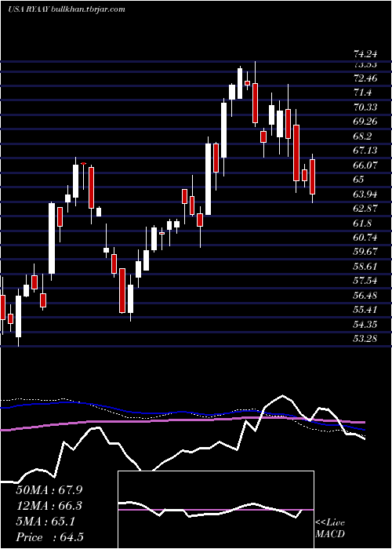The image size is (392, 549).
Task: Pick the 67.13 price label
Action: (x=366, y=151)
